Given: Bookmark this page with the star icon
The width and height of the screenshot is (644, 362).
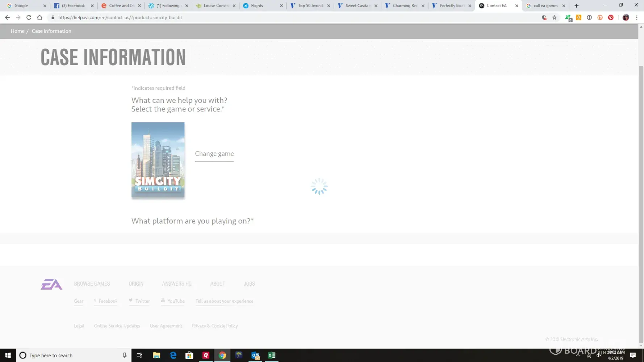Looking at the screenshot, I should pos(555,17).
